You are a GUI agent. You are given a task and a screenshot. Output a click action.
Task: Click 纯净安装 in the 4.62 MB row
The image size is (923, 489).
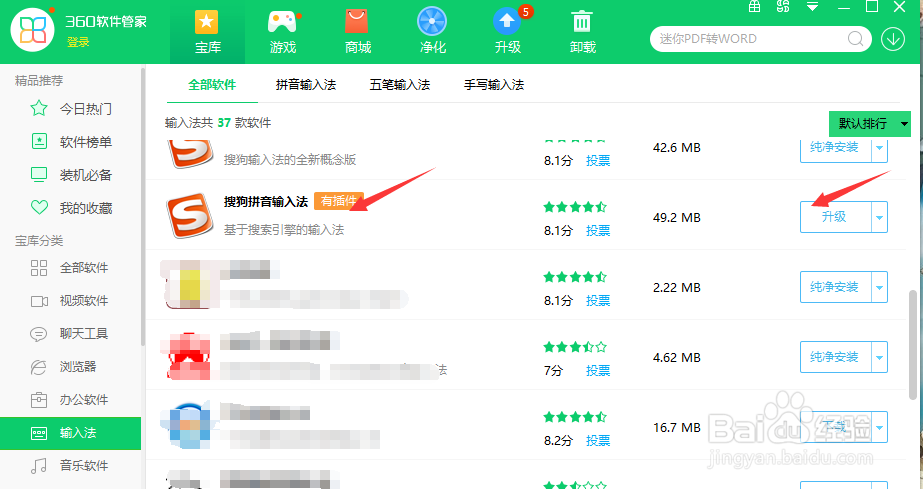835,357
